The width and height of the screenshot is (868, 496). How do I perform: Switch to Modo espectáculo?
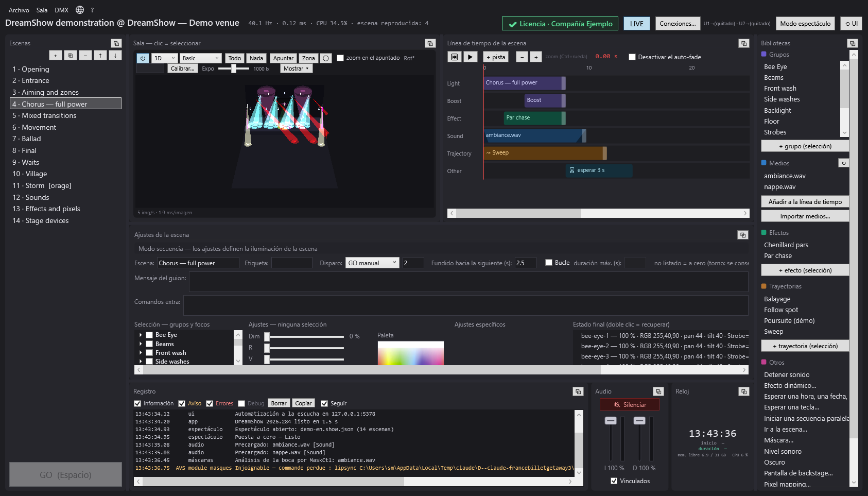point(805,24)
